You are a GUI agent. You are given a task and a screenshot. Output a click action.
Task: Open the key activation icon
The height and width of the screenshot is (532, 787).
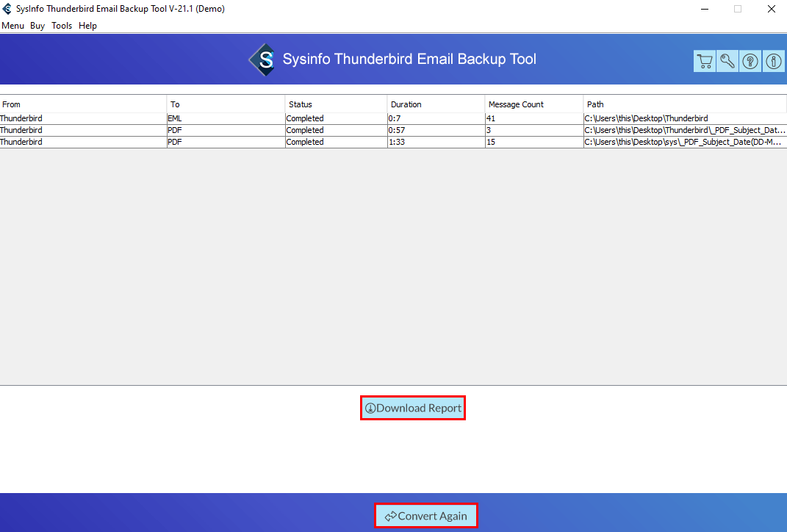(x=727, y=62)
